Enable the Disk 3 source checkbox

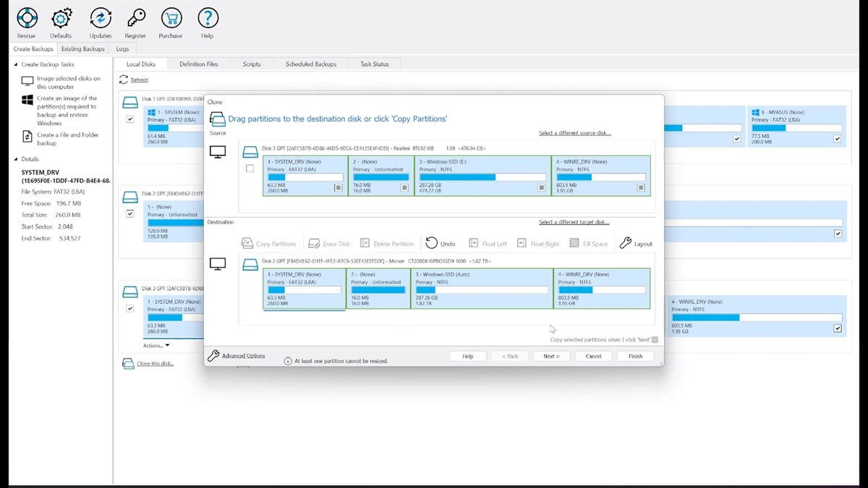click(250, 168)
